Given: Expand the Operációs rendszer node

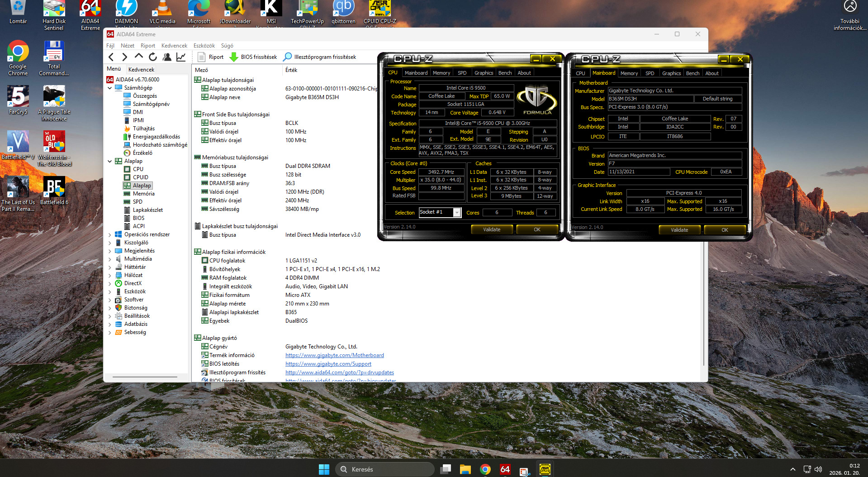Looking at the screenshot, I should [110, 234].
